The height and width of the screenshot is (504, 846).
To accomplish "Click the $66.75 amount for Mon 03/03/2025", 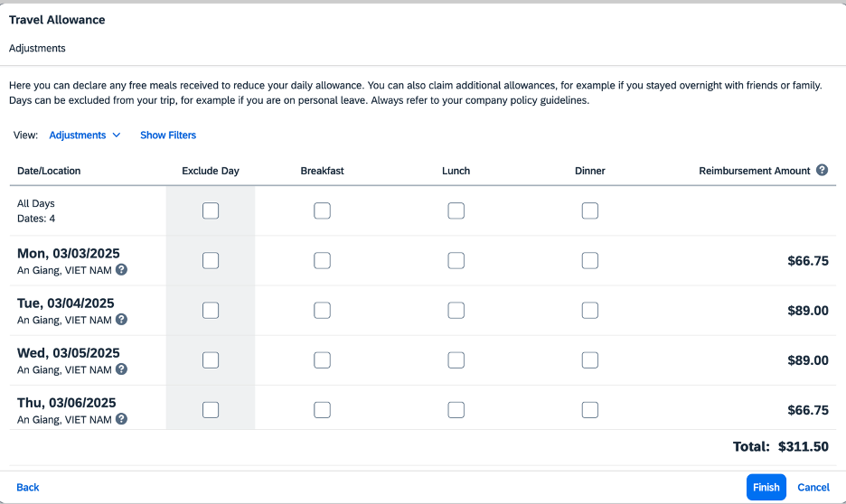I will click(x=808, y=261).
